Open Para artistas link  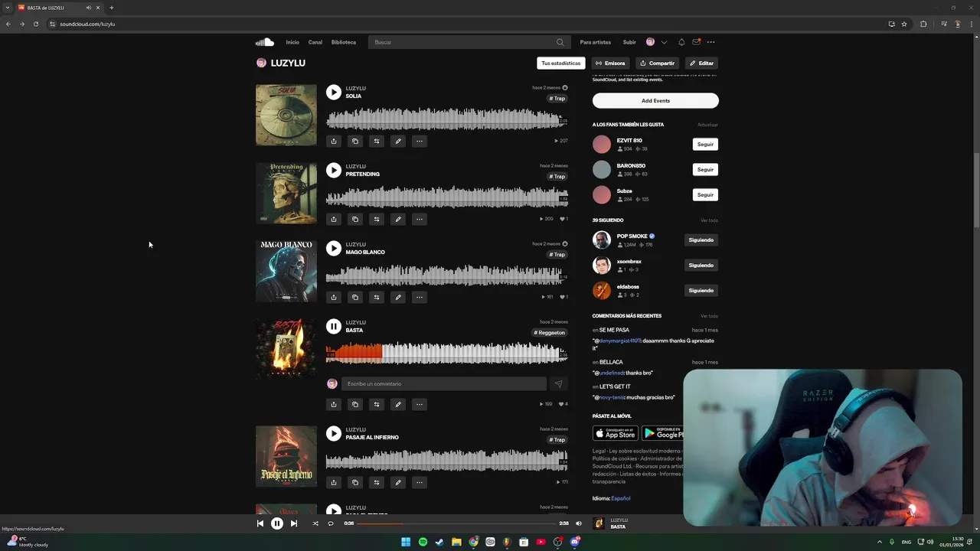(596, 42)
